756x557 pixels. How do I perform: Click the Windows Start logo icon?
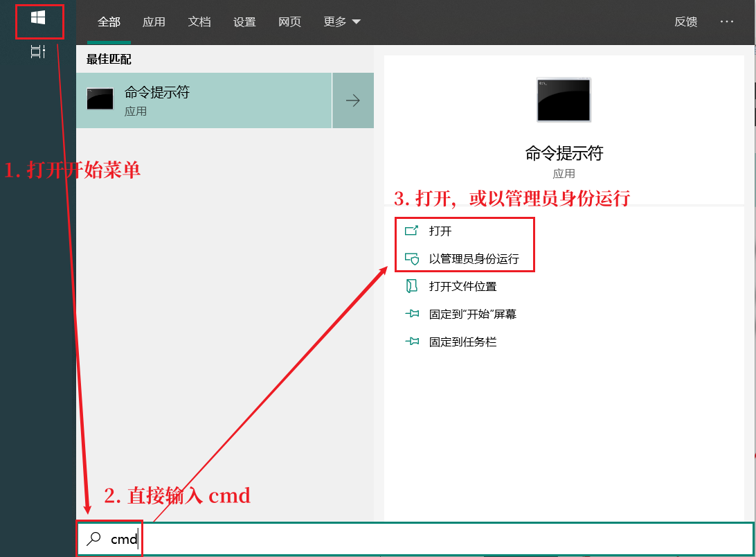pyautogui.click(x=38, y=18)
